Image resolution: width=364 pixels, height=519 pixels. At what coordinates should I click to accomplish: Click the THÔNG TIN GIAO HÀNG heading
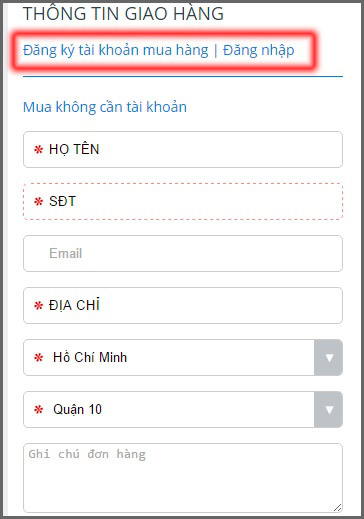(x=123, y=13)
